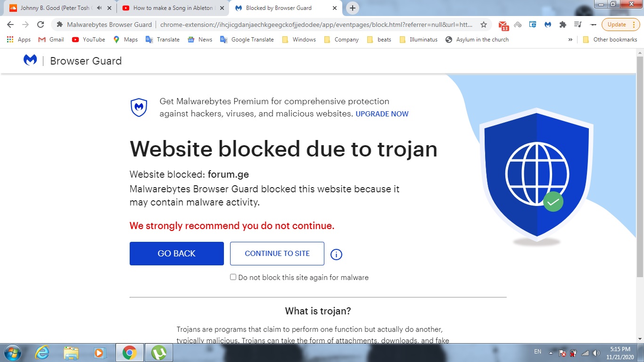Open the media control playlist icon

[578, 25]
